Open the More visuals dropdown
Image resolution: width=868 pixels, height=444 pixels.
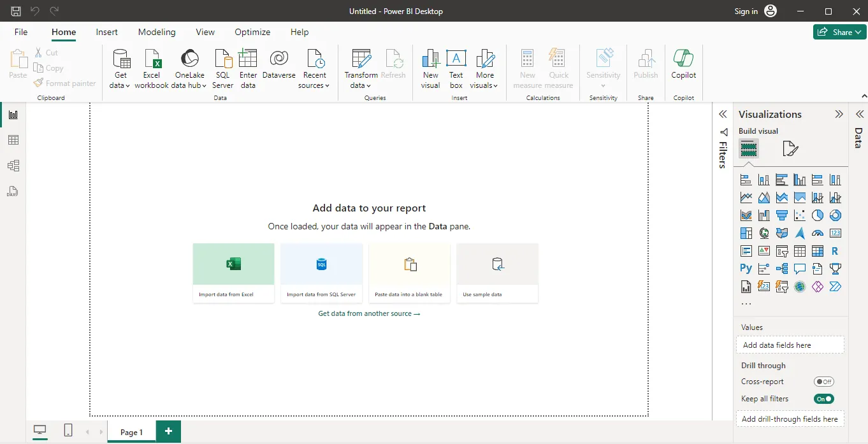coord(485,69)
